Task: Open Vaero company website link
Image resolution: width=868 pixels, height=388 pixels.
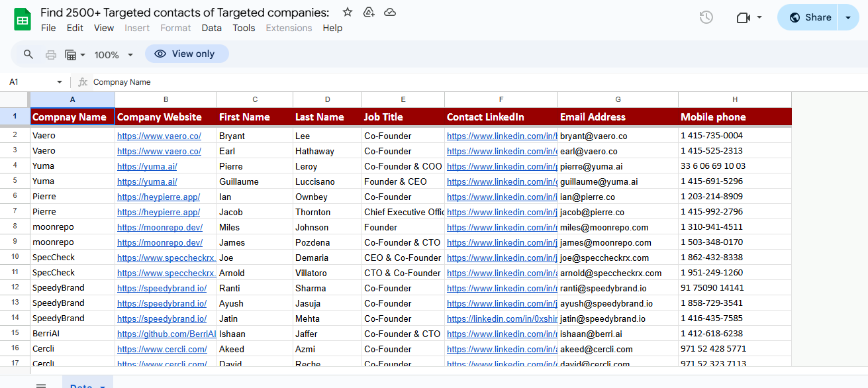Action: (160, 135)
